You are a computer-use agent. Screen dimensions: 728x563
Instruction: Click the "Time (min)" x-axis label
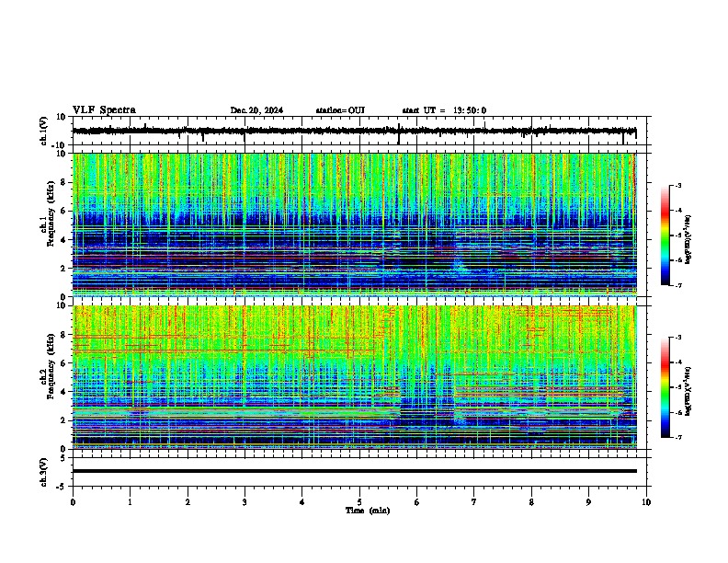[x=368, y=511]
